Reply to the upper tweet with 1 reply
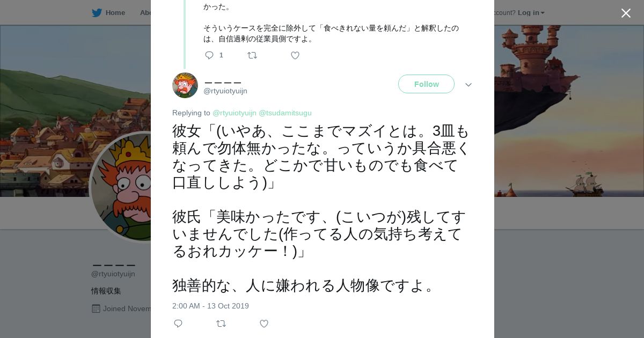The width and height of the screenshot is (644, 338). pyautogui.click(x=209, y=55)
